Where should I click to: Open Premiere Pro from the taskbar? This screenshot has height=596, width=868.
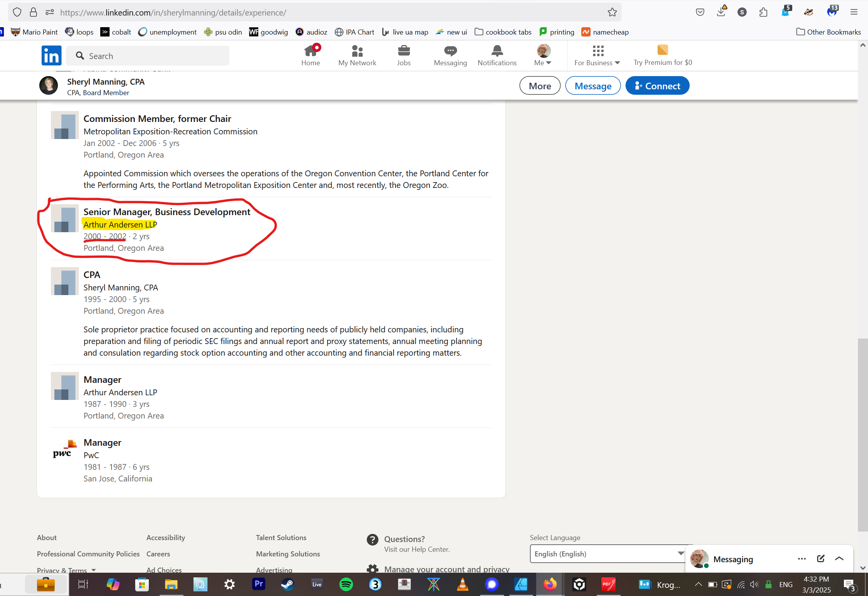(258, 584)
